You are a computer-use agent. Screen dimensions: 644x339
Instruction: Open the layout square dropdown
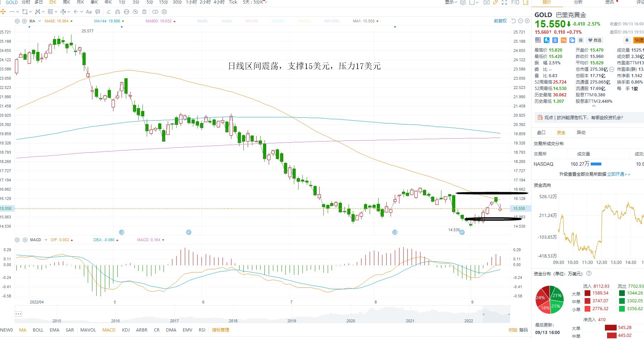click(x=474, y=2)
